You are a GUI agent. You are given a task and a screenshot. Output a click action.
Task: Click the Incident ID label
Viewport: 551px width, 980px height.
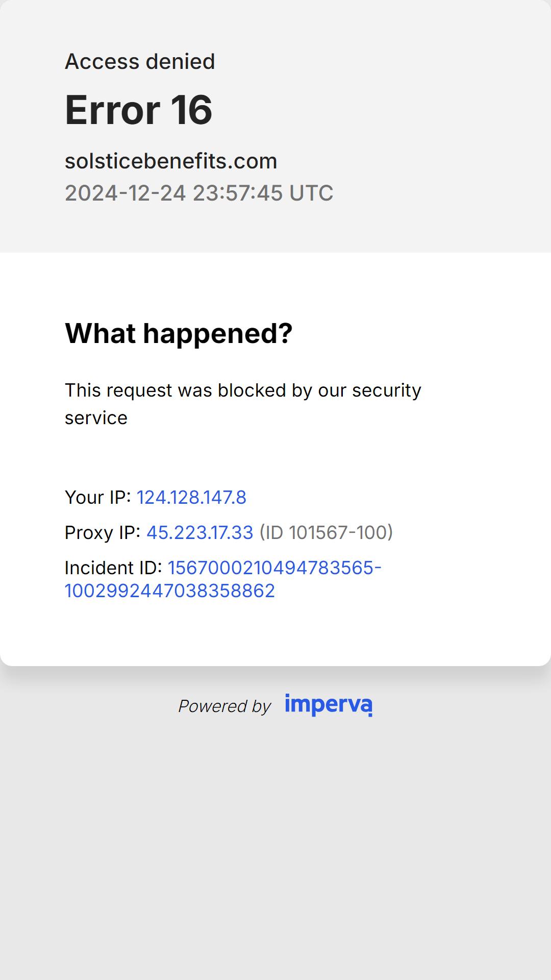pyautogui.click(x=113, y=568)
